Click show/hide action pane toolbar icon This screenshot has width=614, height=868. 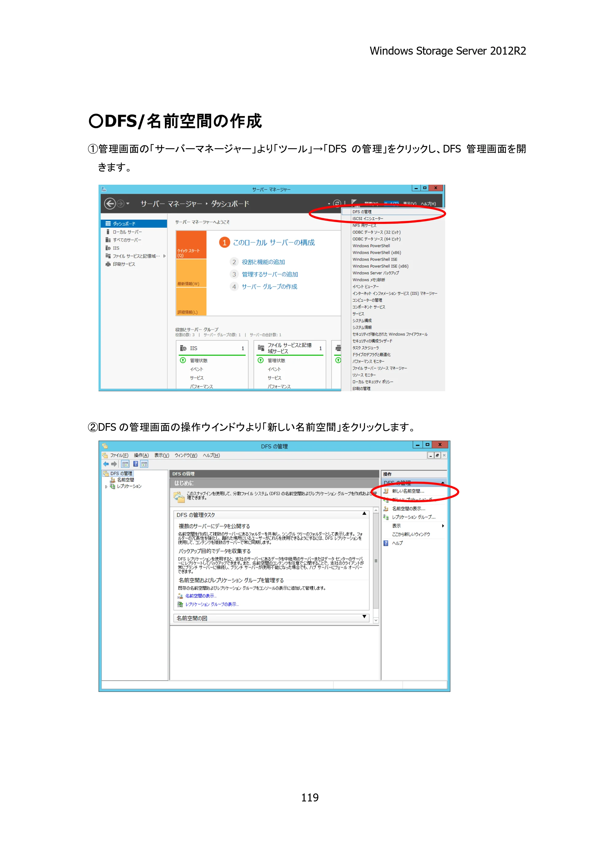point(144,464)
